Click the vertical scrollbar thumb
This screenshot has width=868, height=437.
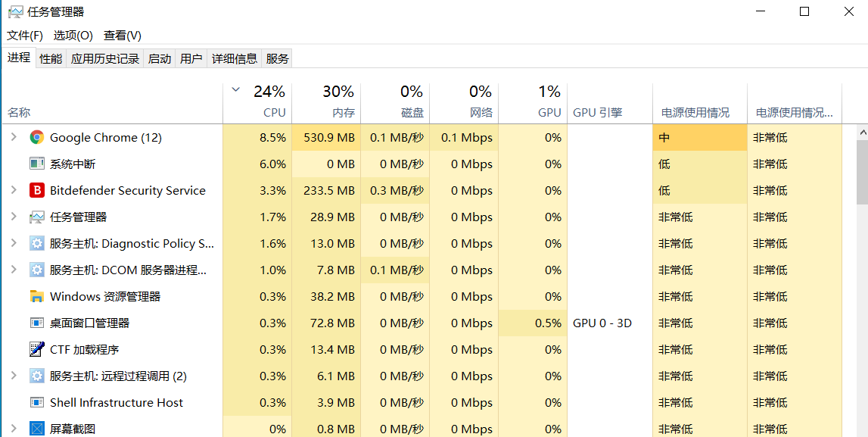tap(862, 170)
